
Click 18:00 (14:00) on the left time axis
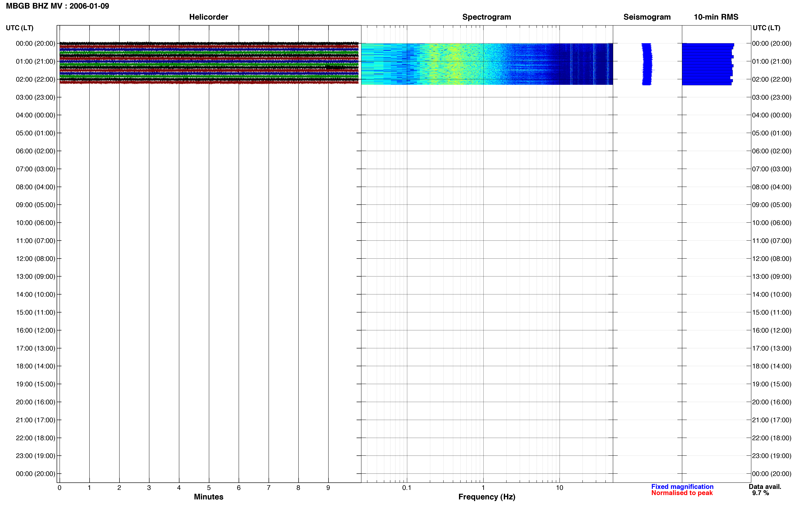pos(36,366)
